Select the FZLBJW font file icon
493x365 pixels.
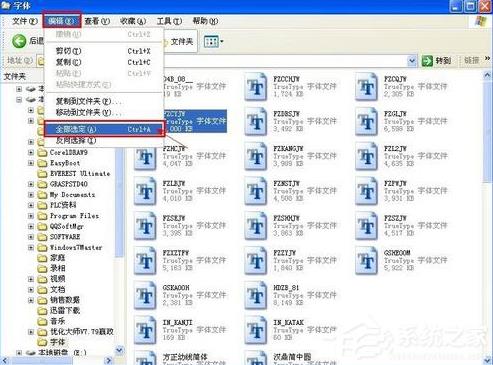click(145, 191)
